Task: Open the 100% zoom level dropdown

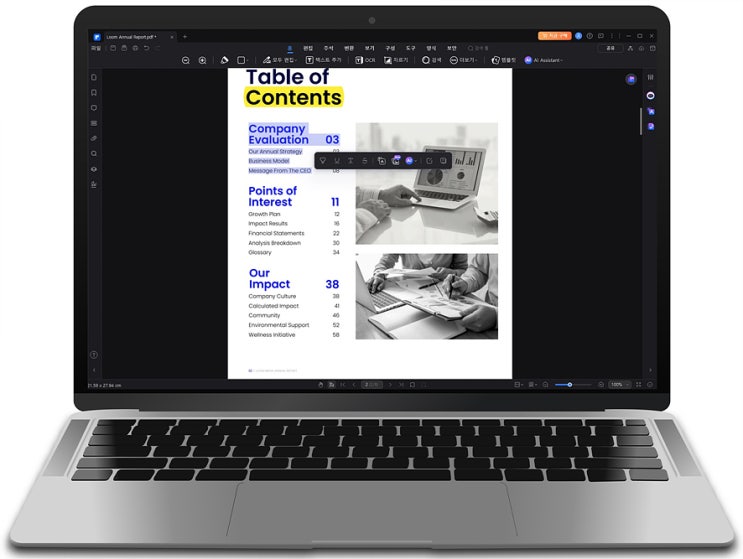Action: pyautogui.click(x=620, y=385)
